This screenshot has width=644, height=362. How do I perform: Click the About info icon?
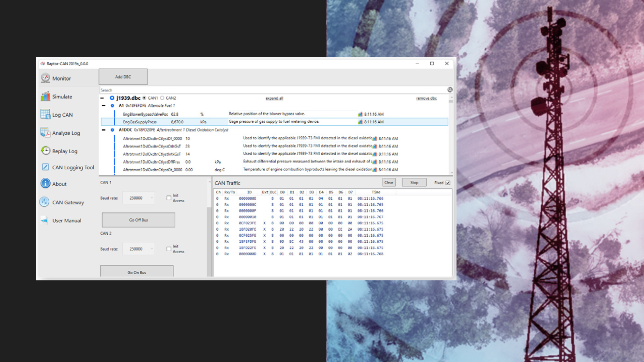click(x=45, y=183)
